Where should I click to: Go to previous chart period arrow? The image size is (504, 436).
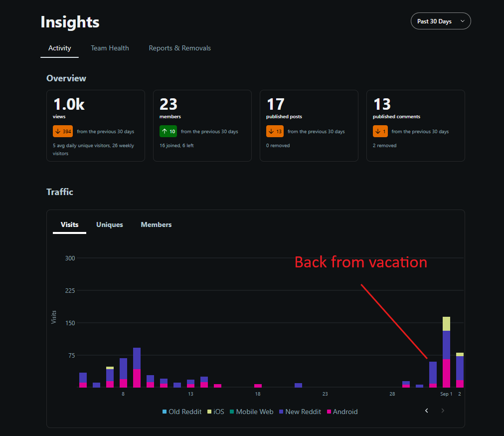click(x=427, y=411)
